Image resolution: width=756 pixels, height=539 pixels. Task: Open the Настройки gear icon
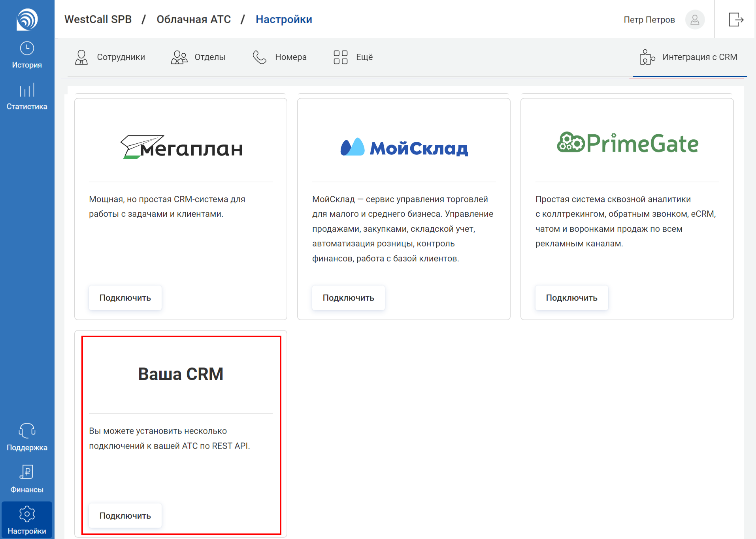pos(27,514)
